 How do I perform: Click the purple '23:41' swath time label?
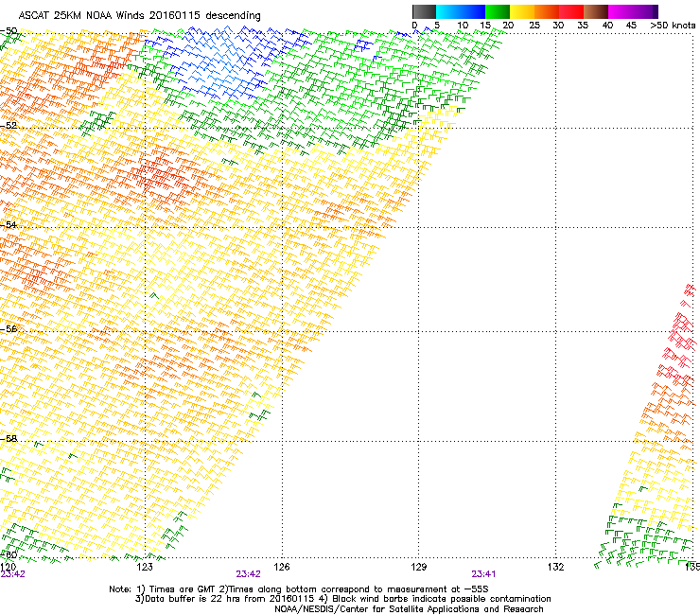[483, 574]
